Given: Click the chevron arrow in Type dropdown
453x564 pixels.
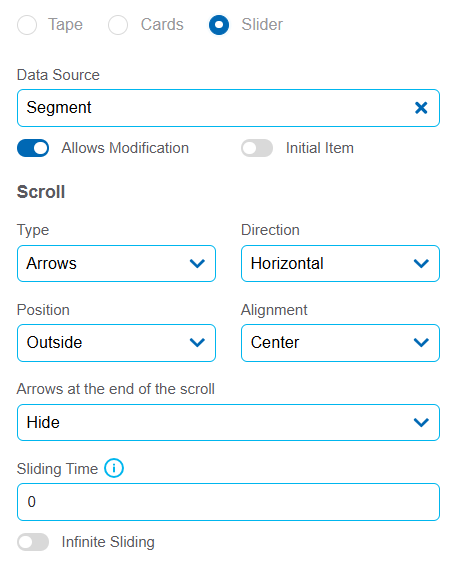Looking at the screenshot, I should [197, 264].
